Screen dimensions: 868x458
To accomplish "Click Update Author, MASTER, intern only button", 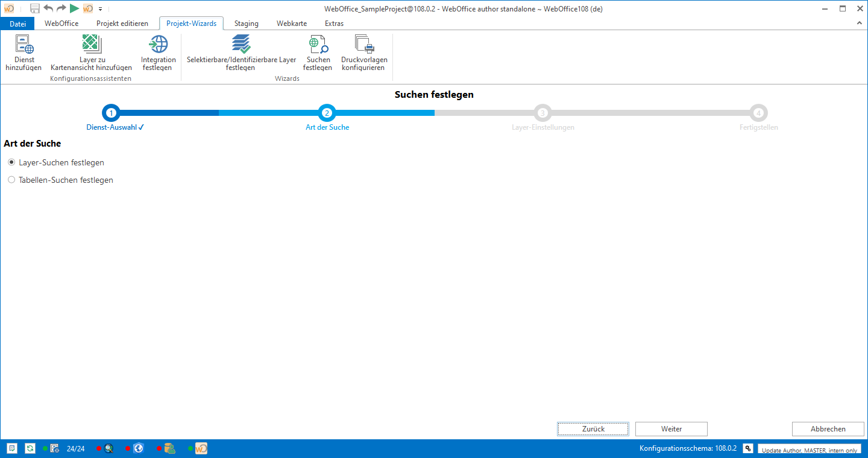I will [x=809, y=450].
